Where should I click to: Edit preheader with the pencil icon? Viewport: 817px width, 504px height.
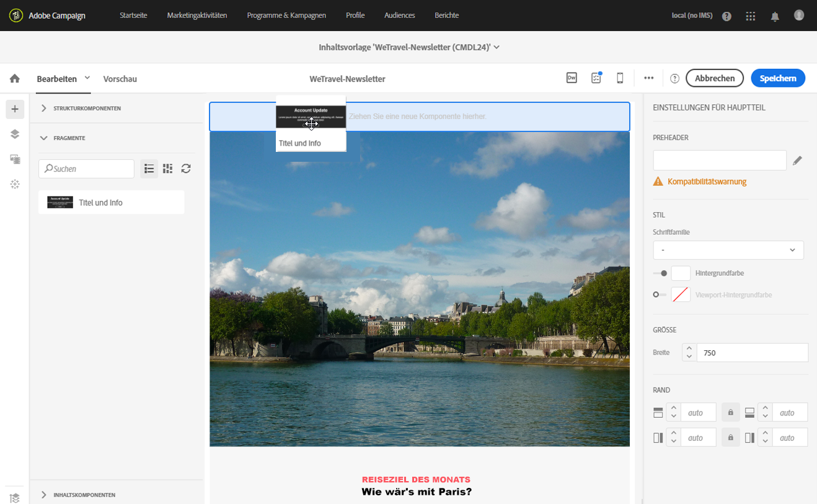pos(797,161)
